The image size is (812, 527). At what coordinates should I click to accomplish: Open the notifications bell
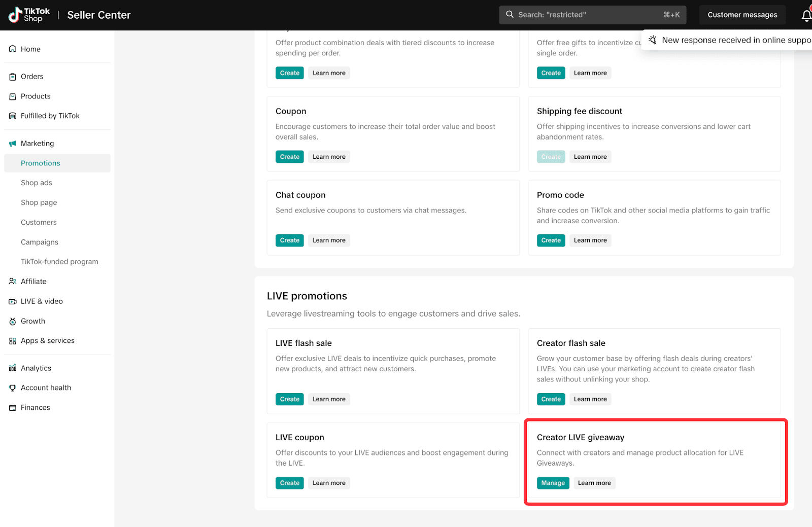click(x=806, y=15)
